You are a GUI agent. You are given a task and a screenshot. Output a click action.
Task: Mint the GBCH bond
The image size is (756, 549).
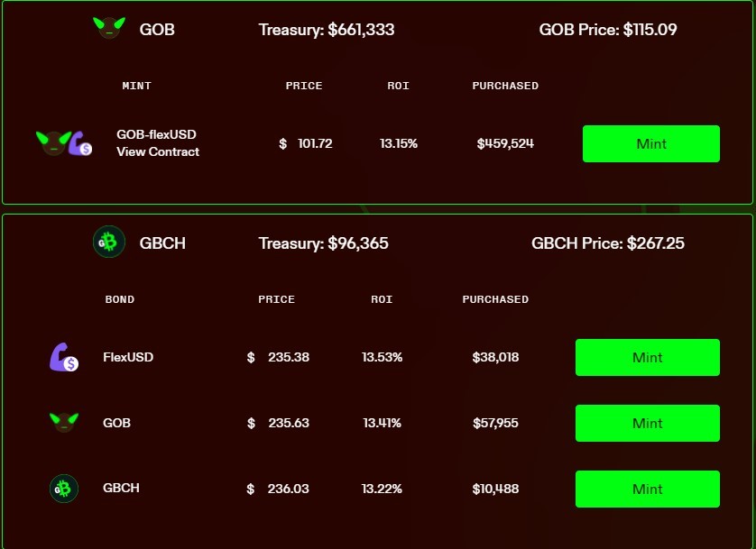coord(648,490)
